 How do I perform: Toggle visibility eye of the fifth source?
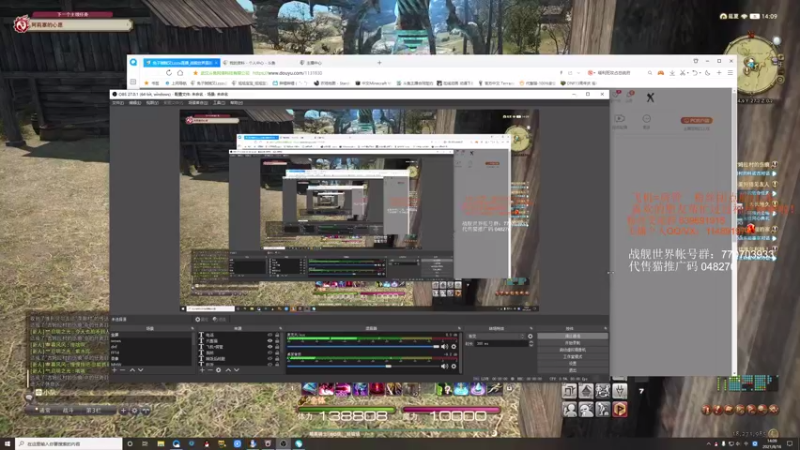point(270,359)
